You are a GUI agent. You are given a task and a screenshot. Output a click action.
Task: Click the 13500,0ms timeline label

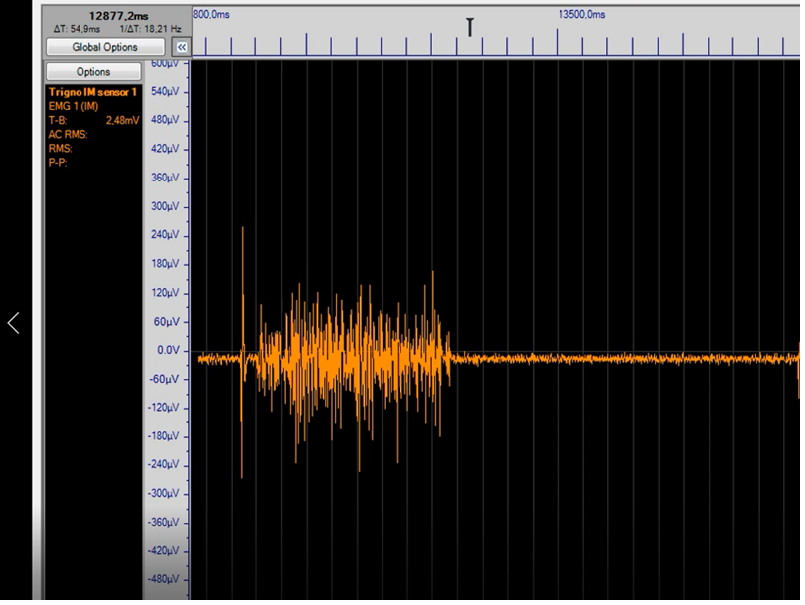tap(582, 14)
